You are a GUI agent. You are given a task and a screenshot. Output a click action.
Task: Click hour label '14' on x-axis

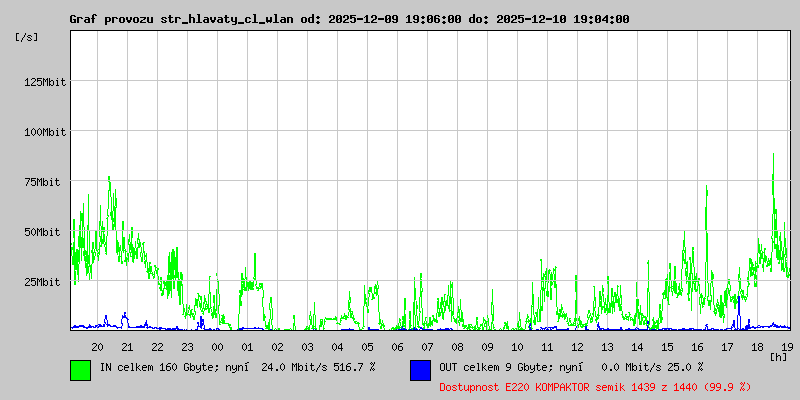(x=637, y=347)
